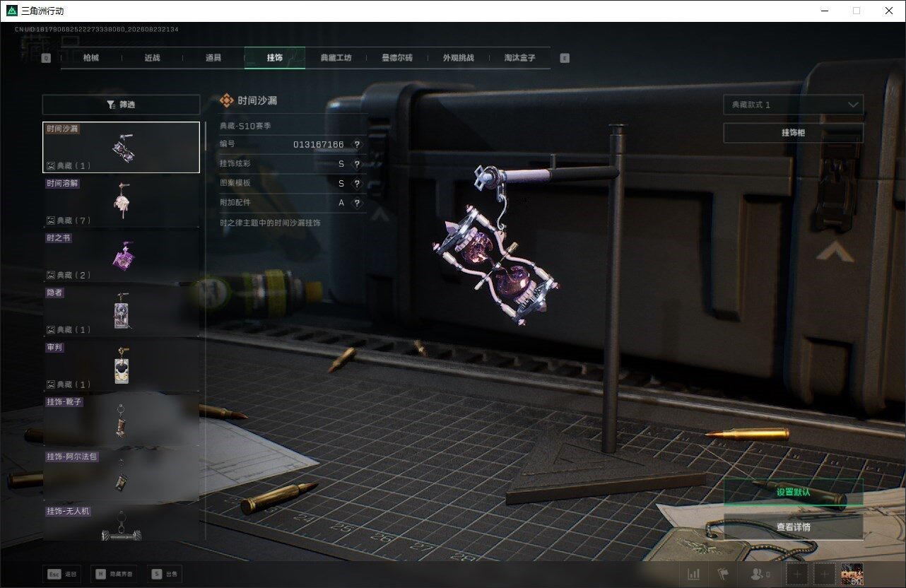This screenshot has height=588, width=906.
Task: Click the second plus squad slot
Action: click(825, 574)
